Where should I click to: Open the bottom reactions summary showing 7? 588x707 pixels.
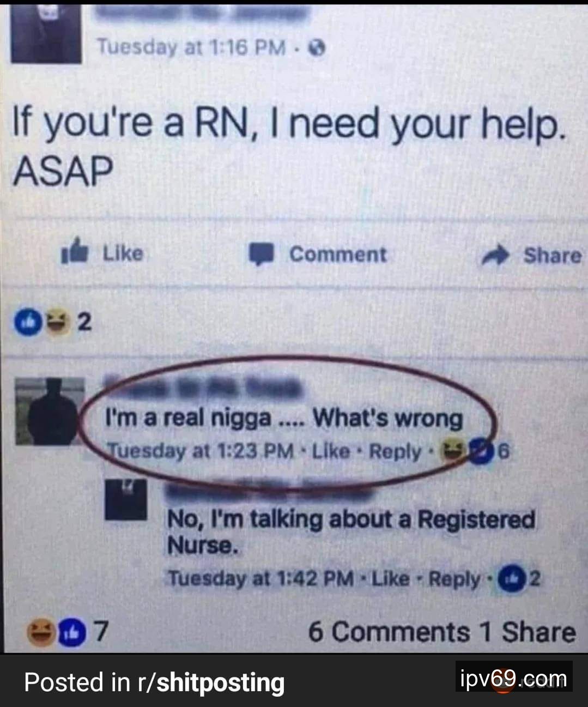click(x=69, y=632)
